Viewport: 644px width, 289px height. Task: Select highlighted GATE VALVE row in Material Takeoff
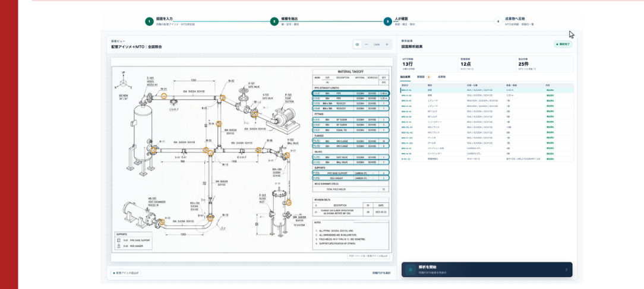(x=351, y=157)
